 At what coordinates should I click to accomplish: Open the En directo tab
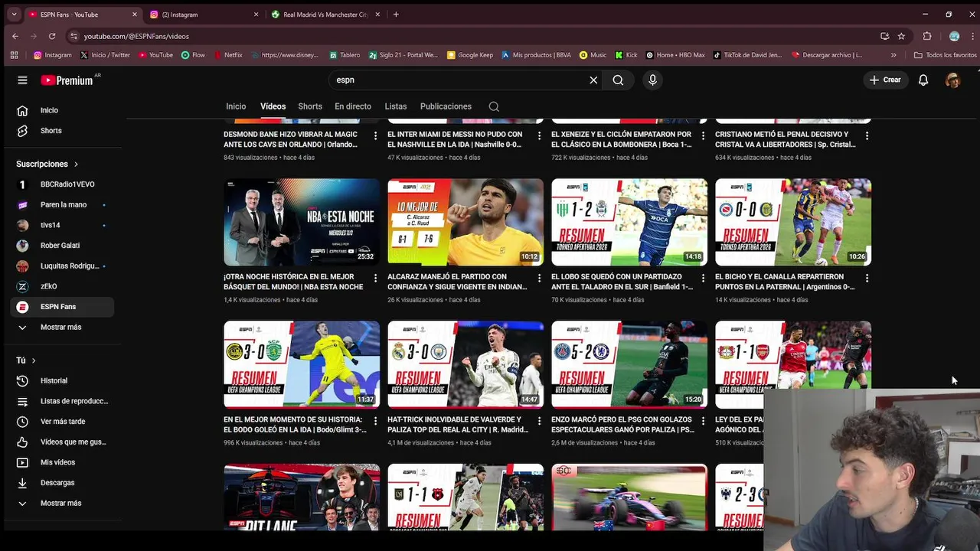353,106
